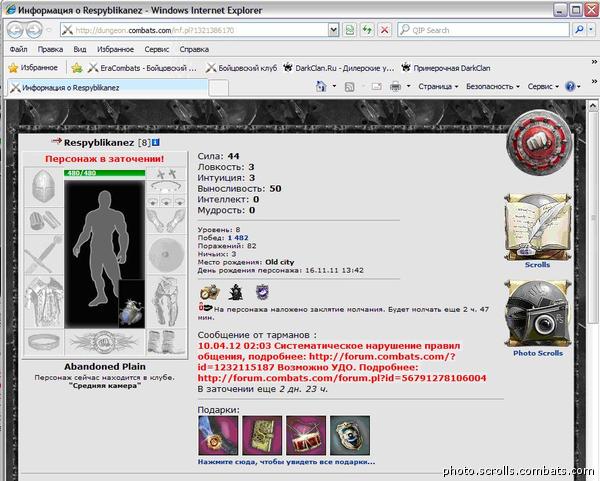
Task: Open the Избранное menu in menu bar
Action: 115,49
